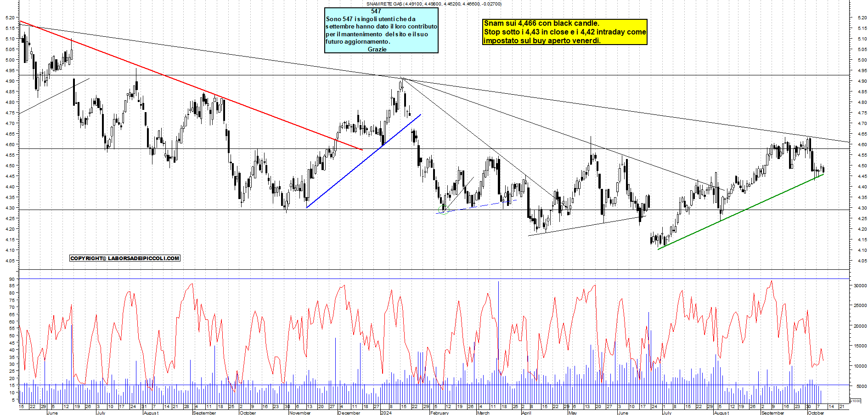This screenshot has width=868, height=415.
Task: Click the 'April' label on time axis
Action: coord(526,413)
